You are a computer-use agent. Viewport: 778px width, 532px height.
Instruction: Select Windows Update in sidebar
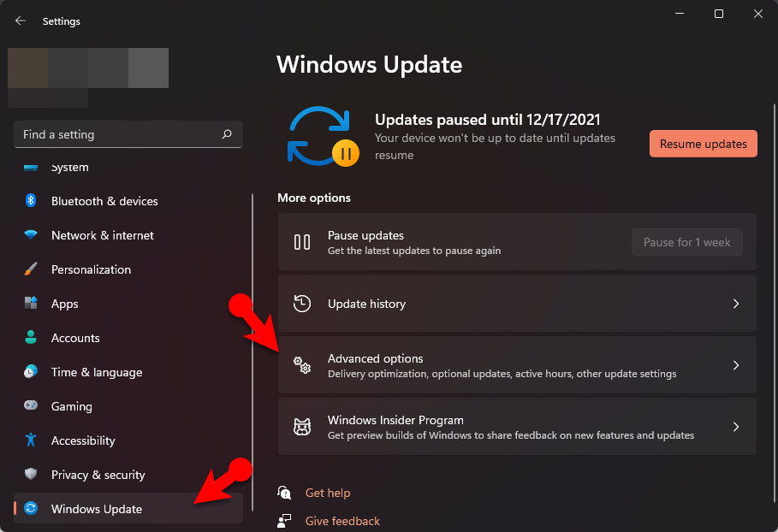tap(96, 509)
